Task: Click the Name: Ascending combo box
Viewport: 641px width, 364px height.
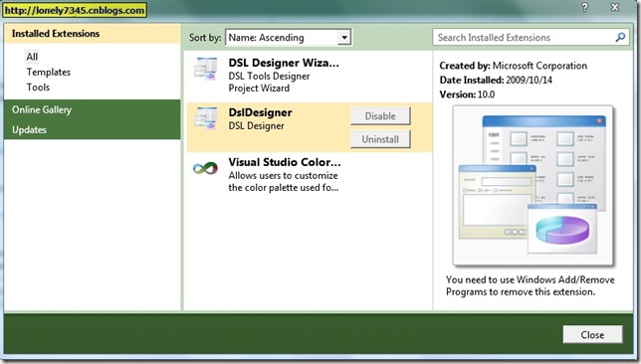Action: point(289,38)
